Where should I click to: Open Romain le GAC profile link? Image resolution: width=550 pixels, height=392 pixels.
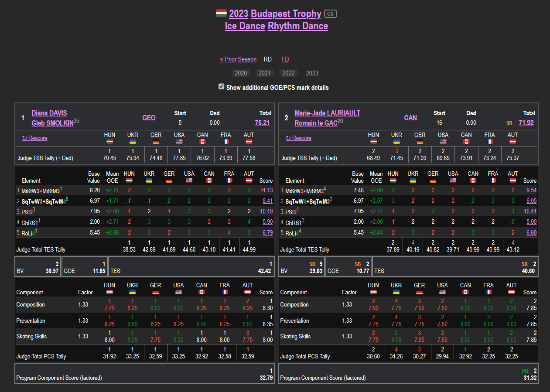(x=315, y=123)
